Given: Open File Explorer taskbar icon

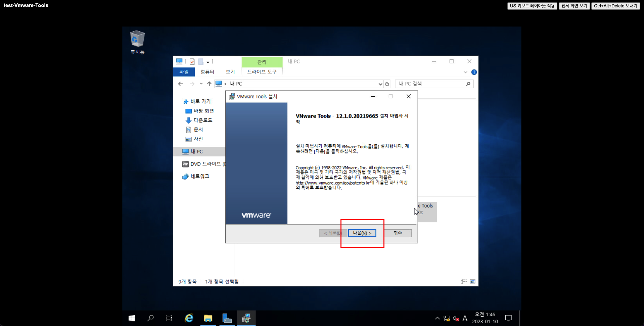Looking at the screenshot, I should click(x=208, y=318).
